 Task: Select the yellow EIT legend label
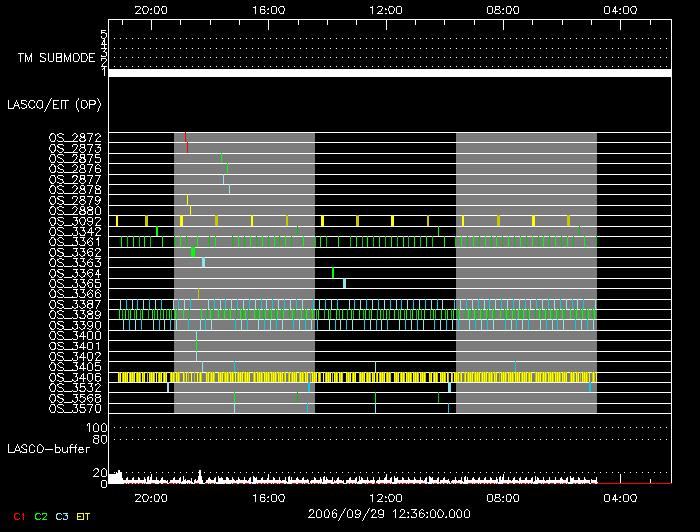[x=84, y=516]
